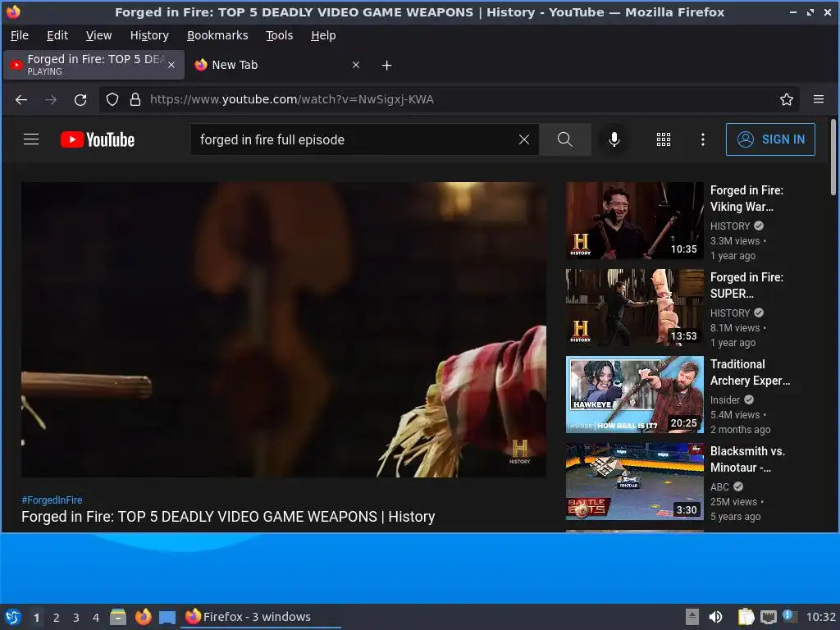Open the Help menu
840x630 pixels.
323,35
